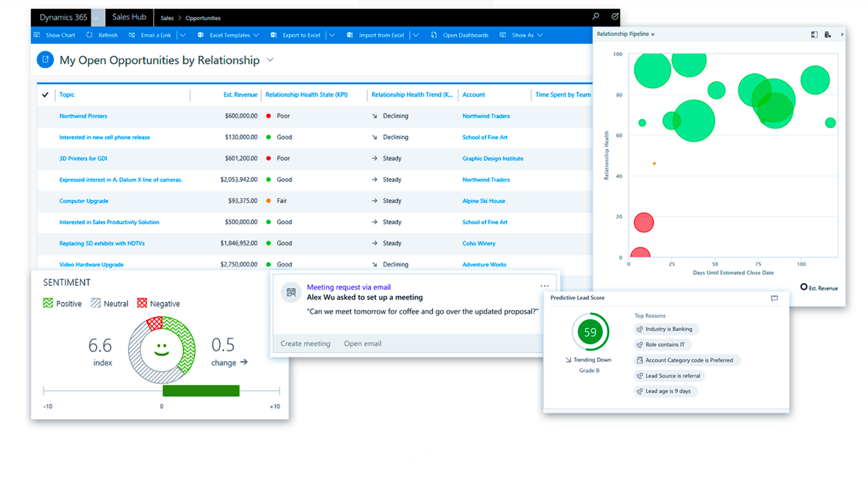Open the Coho Winery account link
Image resolution: width=868 pixels, height=480 pixels.
[x=479, y=243]
